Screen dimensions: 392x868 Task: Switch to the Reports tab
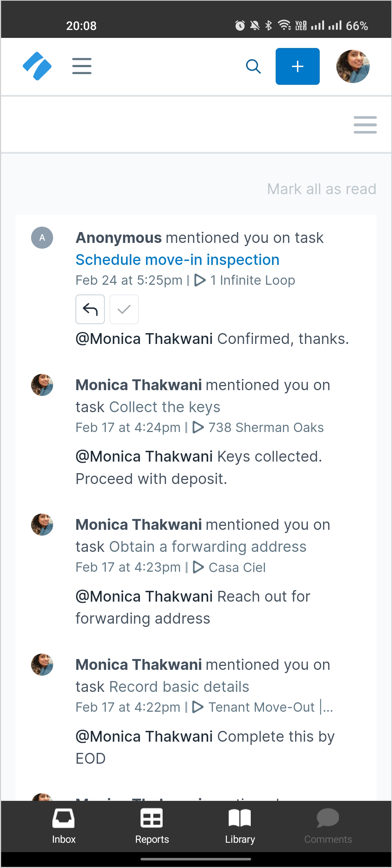[152, 826]
